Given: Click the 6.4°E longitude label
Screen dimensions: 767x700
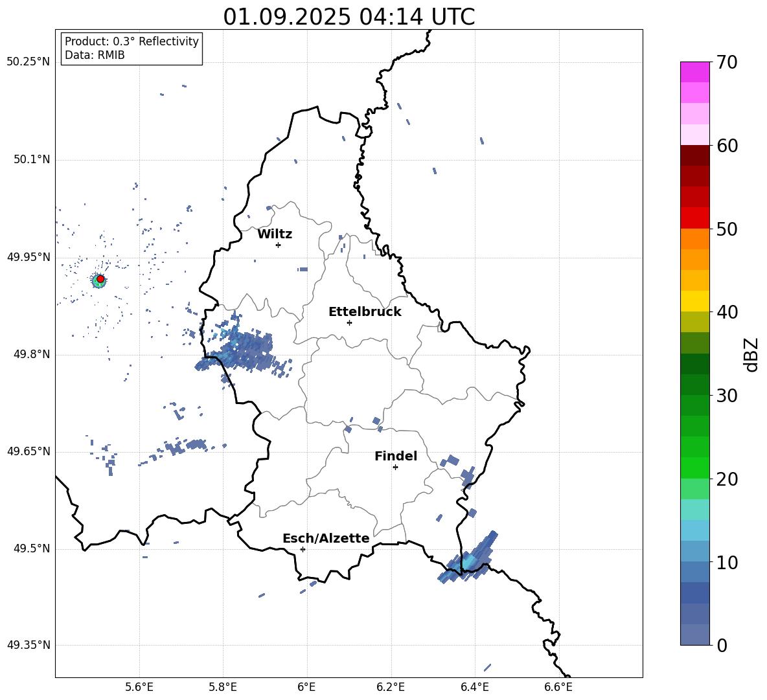Looking at the screenshot, I should pyautogui.click(x=475, y=688).
